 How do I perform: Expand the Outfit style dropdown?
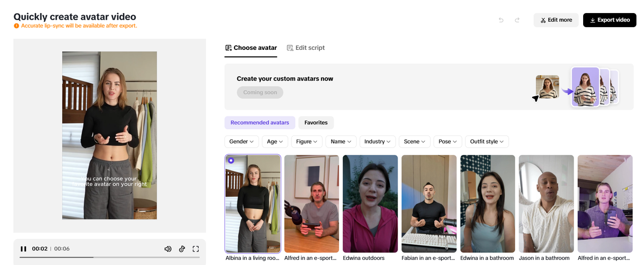(487, 142)
